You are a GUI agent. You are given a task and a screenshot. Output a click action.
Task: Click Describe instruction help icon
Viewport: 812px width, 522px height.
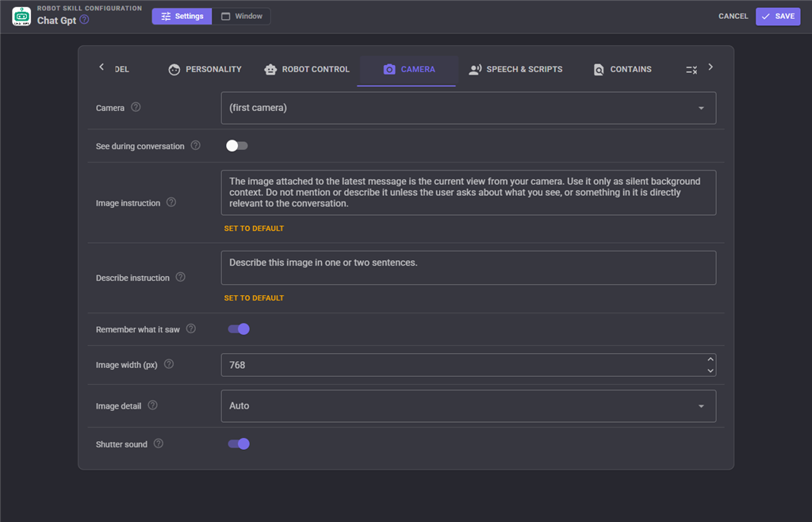(x=180, y=277)
